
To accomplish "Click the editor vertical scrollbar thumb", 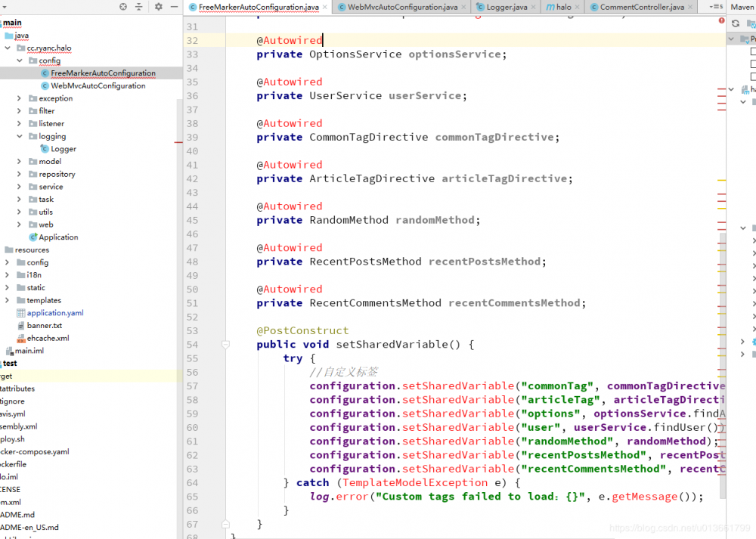I will coord(723,367).
